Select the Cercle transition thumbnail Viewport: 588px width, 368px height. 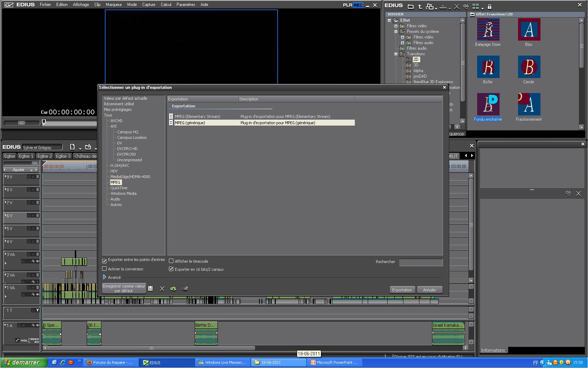point(529,67)
